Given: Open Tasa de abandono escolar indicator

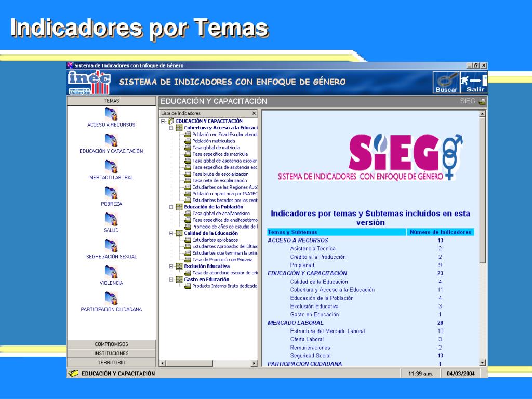Looking at the screenshot, I should tap(225, 273).
